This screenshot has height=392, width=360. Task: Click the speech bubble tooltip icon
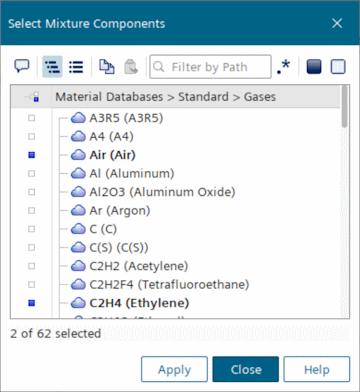tap(22, 66)
